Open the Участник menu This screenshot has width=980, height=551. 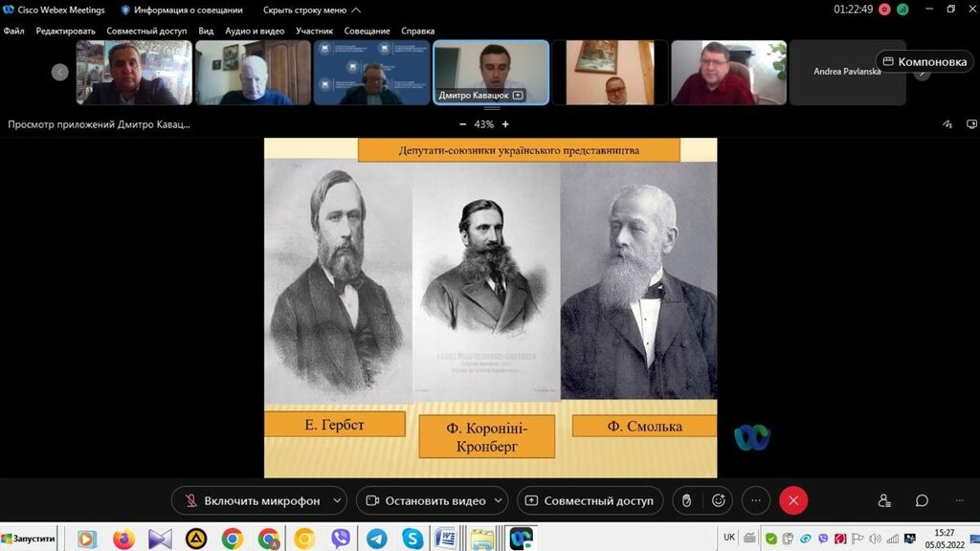[314, 31]
